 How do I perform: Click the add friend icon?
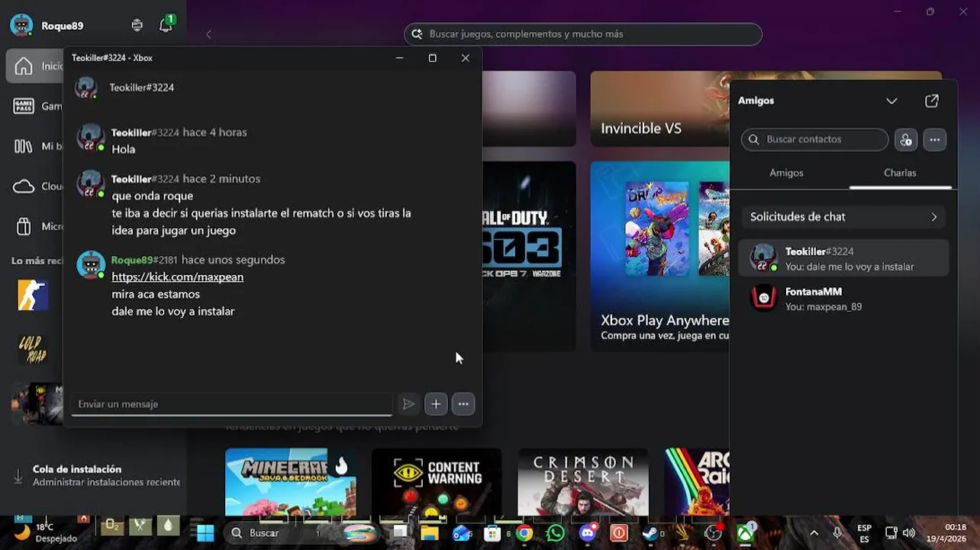[906, 140]
